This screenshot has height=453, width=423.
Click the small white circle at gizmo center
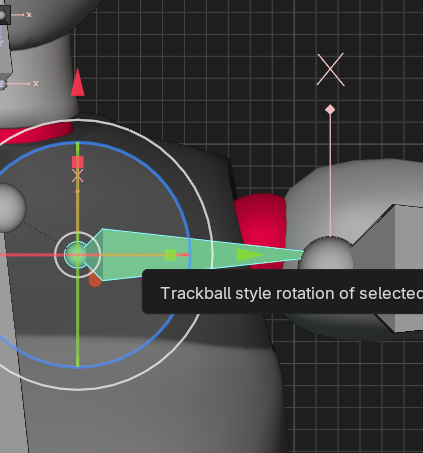[78, 255]
